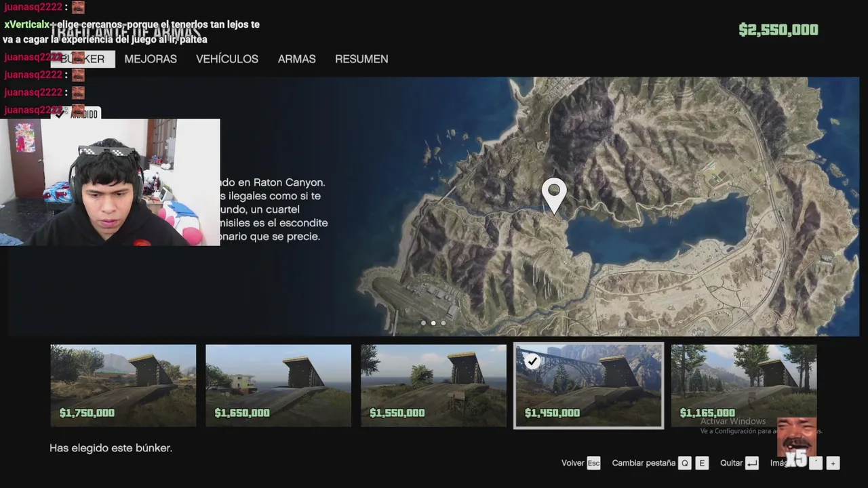Image resolution: width=868 pixels, height=488 pixels.
Task: Click the plus key image button
Action: point(833,463)
